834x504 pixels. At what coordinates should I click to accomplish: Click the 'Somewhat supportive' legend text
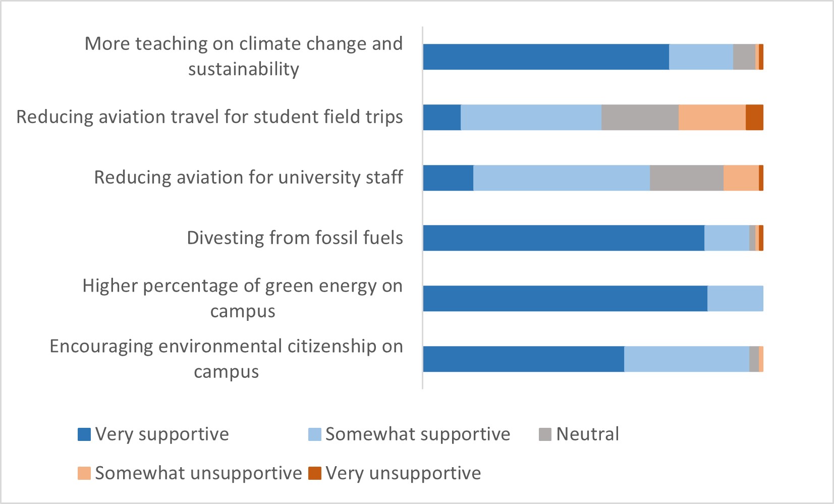[418, 434]
